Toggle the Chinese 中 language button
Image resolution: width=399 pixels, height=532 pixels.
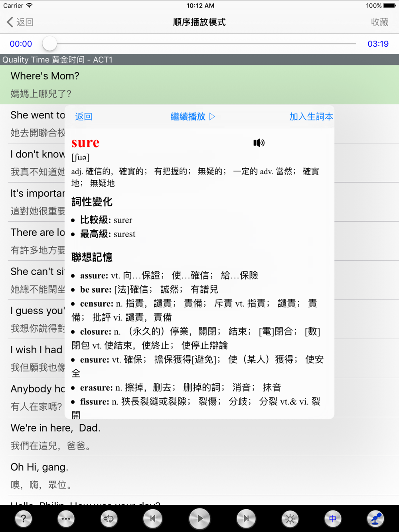click(333, 518)
